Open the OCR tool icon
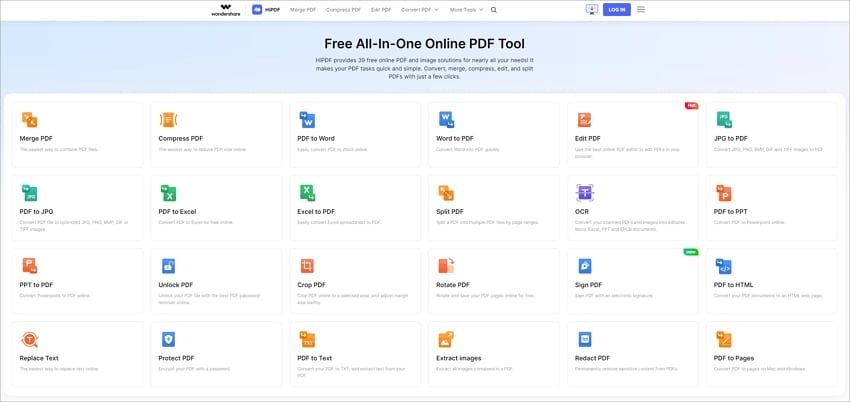The width and height of the screenshot is (850, 402). tap(585, 192)
